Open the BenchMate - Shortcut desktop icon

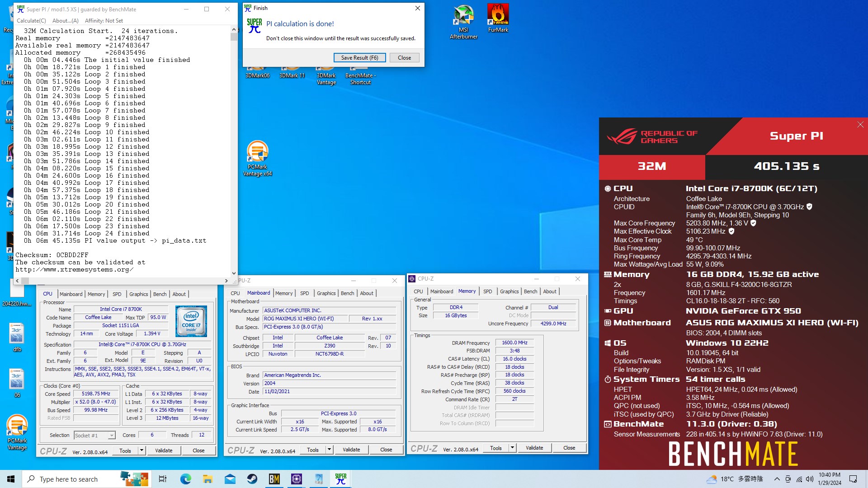click(360, 75)
